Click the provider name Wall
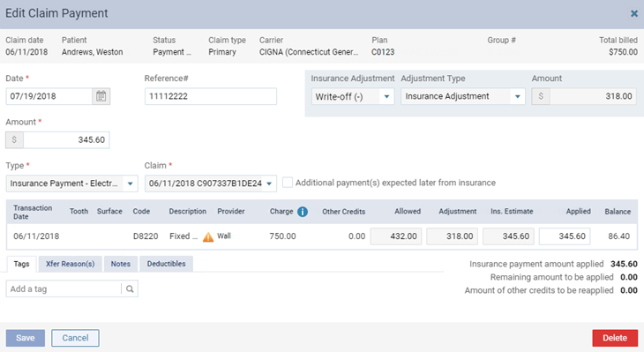The width and height of the screenshot is (644, 352). pyautogui.click(x=224, y=236)
